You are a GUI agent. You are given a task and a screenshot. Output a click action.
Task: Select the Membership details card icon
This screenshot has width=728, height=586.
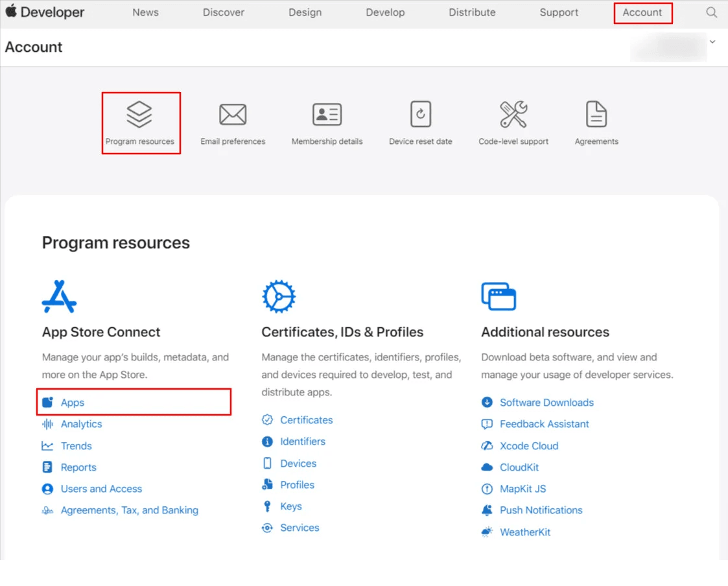[x=327, y=115]
